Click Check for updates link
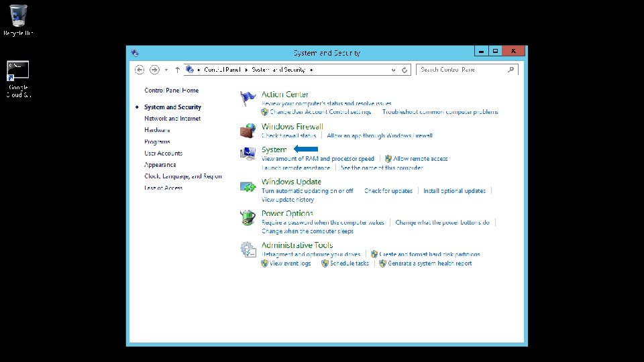The image size is (644, 362). (388, 191)
